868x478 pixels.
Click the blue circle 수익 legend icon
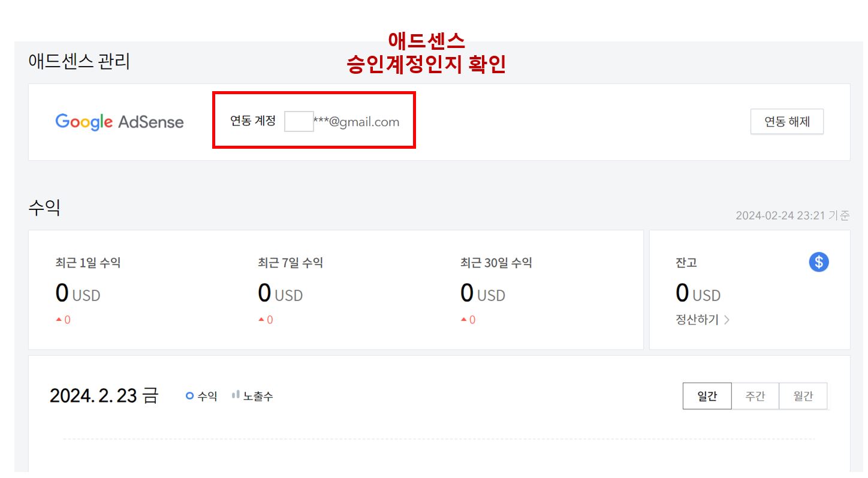190,395
